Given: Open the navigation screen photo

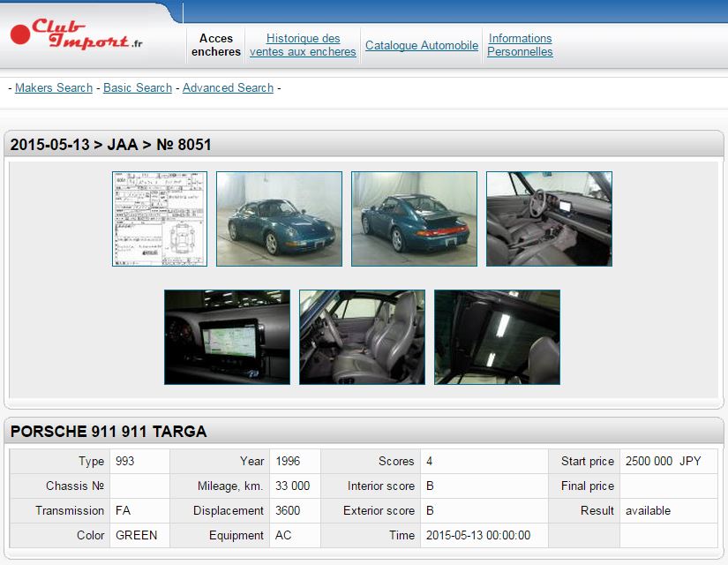Looking at the screenshot, I should [227, 337].
